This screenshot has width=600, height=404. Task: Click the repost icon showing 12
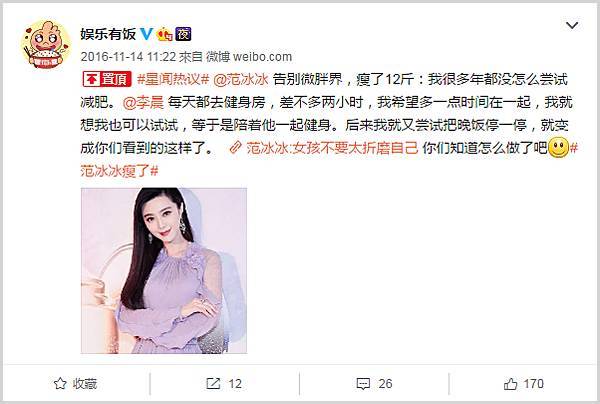click(224, 384)
